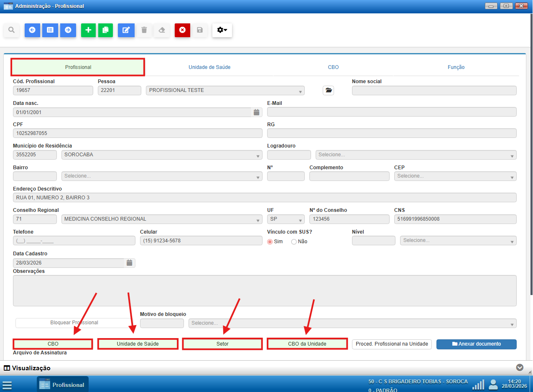Click the green duplicate record icon
This screenshot has height=392, width=533.
pyautogui.click(x=105, y=30)
